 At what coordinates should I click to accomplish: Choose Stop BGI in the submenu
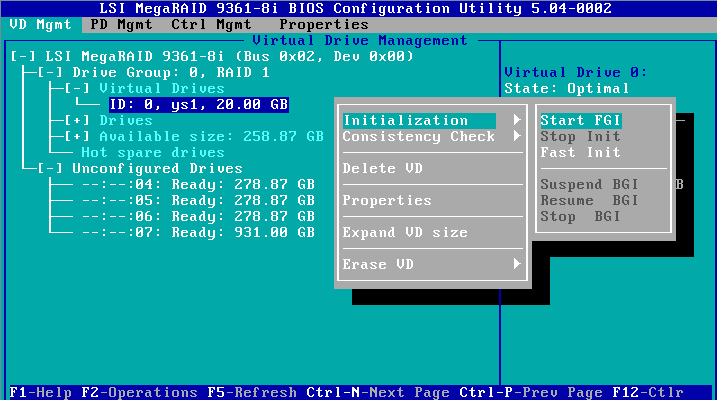coord(580,217)
